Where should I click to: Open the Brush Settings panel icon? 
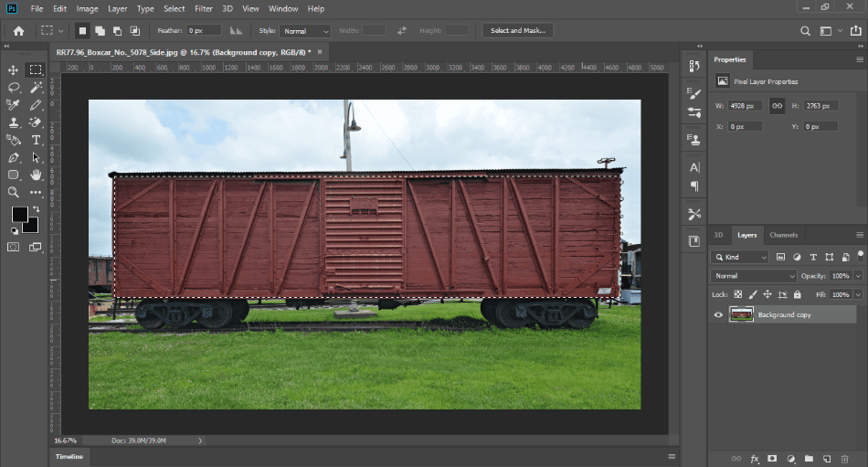694,93
